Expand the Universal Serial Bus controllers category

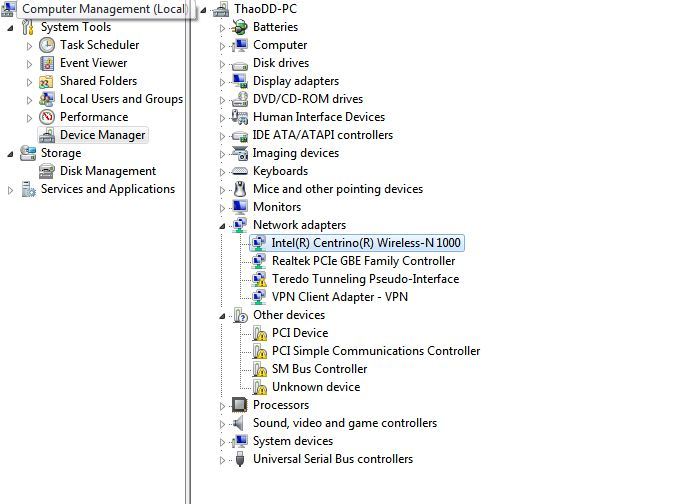pyautogui.click(x=222, y=460)
